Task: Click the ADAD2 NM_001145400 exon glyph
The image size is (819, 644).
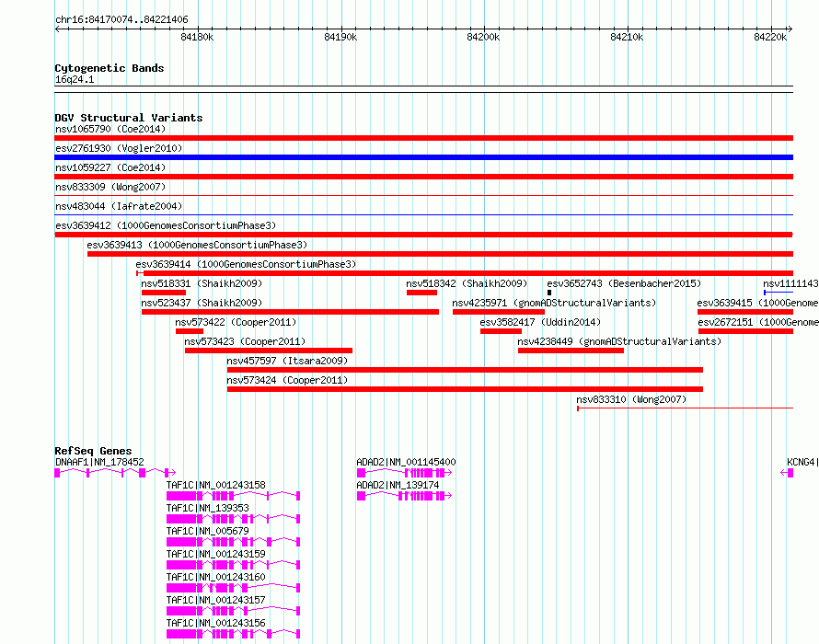Action: click(404, 473)
